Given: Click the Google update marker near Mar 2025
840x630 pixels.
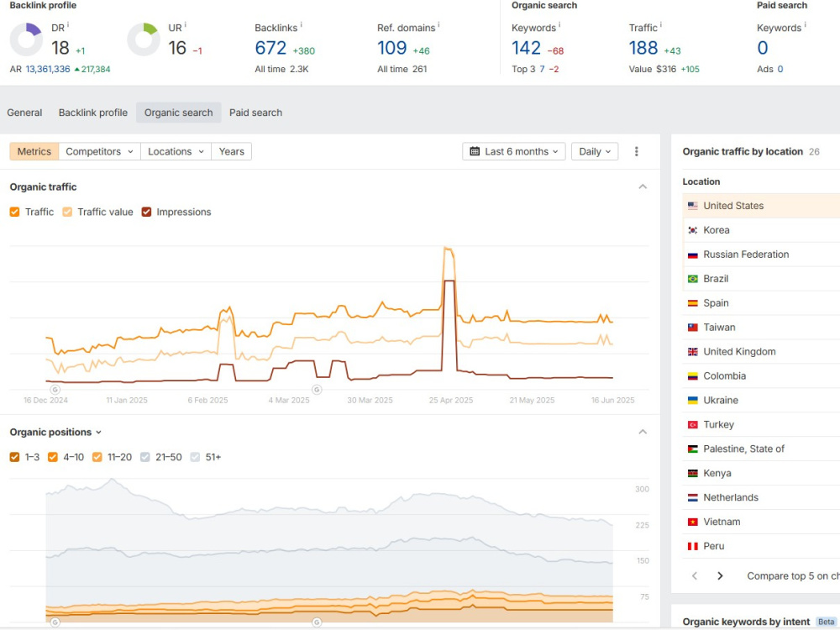Looking at the screenshot, I should point(318,390).
